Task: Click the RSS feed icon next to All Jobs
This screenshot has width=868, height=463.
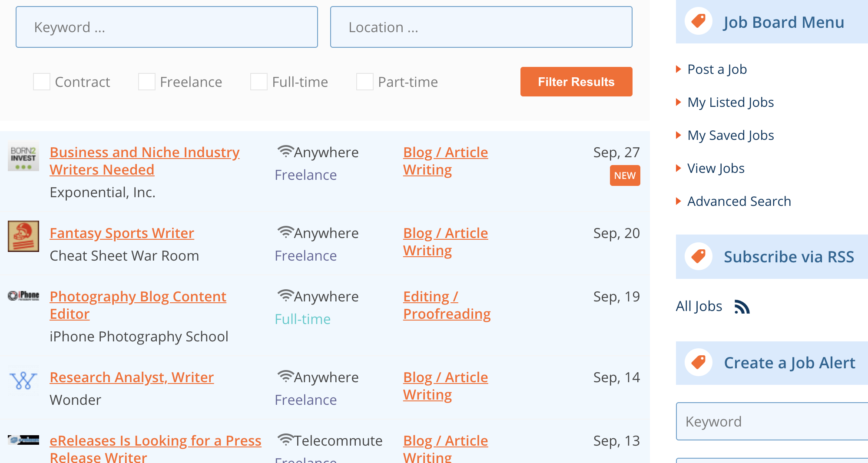Action: coord(743,307)
